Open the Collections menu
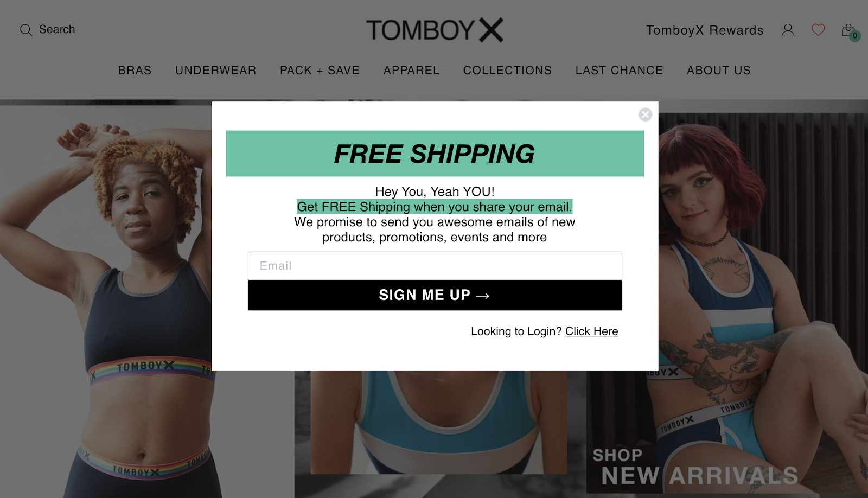868x498 pixels. [x=507, y=71]
